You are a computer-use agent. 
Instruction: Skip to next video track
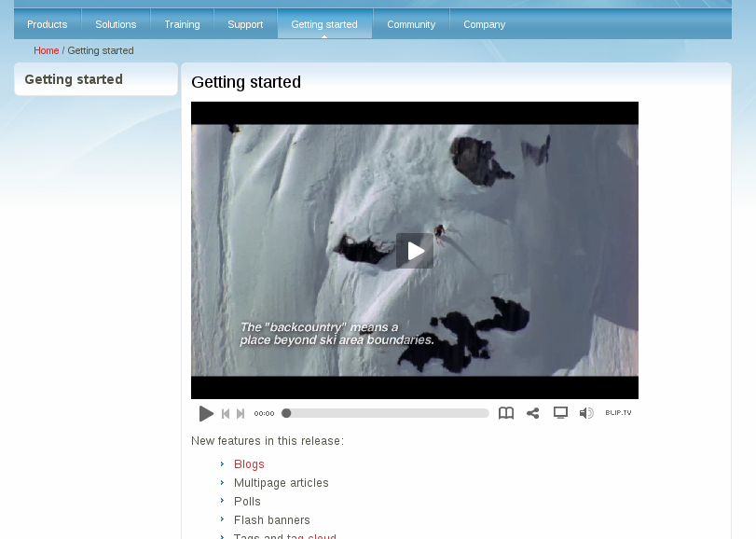coord(241,413)
